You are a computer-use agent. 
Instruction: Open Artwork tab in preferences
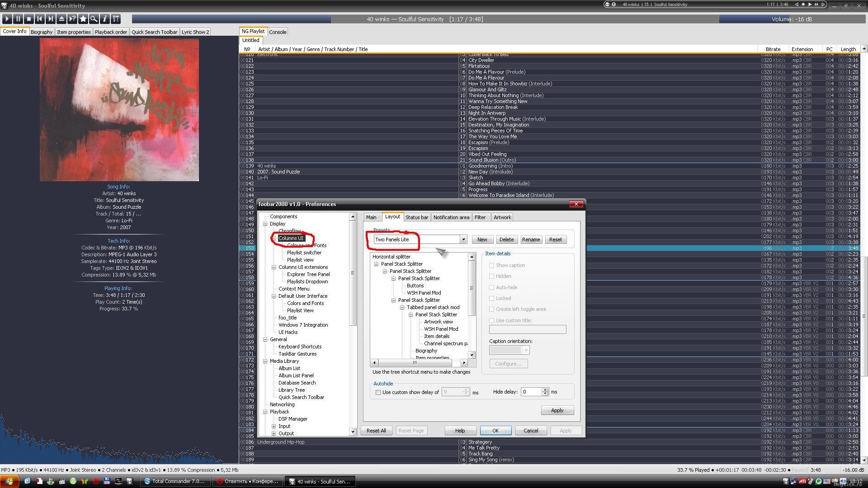point(502,217)
